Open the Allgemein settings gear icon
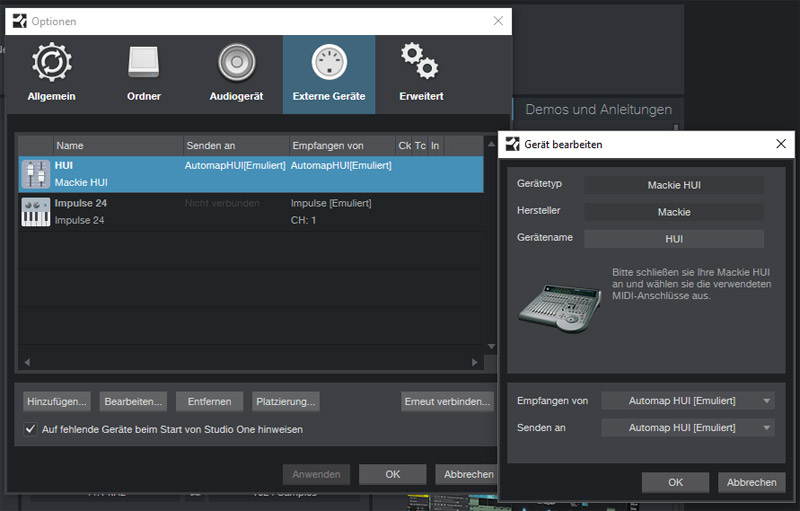This screenshot has width=800, height=511. pos(52,63)
